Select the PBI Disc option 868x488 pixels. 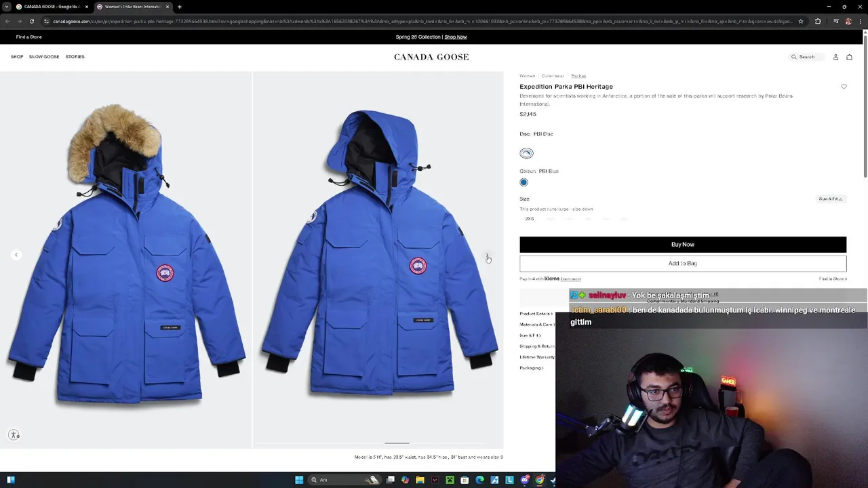527,153
